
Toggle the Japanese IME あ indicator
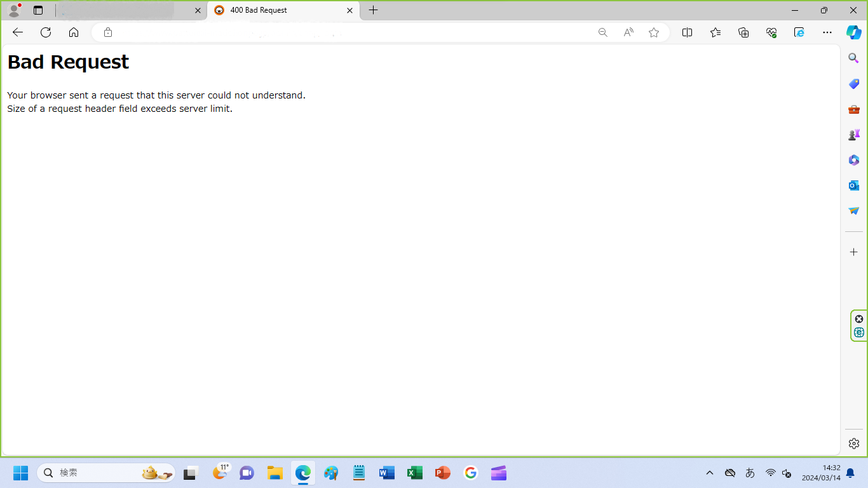(750, 473)
